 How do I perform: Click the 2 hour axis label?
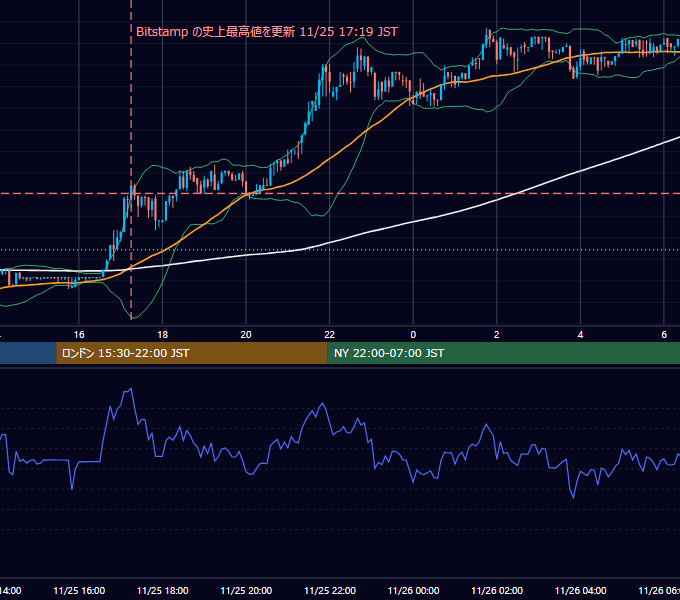497,335
